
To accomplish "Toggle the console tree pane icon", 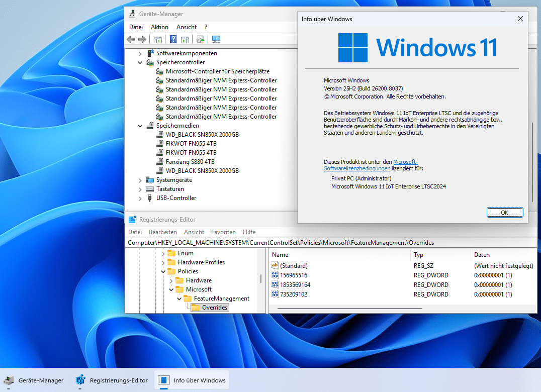I will pyautogui.click(x=158, y=40).
